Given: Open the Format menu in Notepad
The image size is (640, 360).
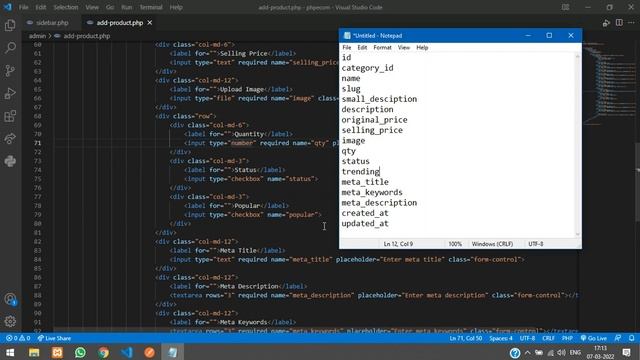Looking at the screenshot, I should [382, 48].
